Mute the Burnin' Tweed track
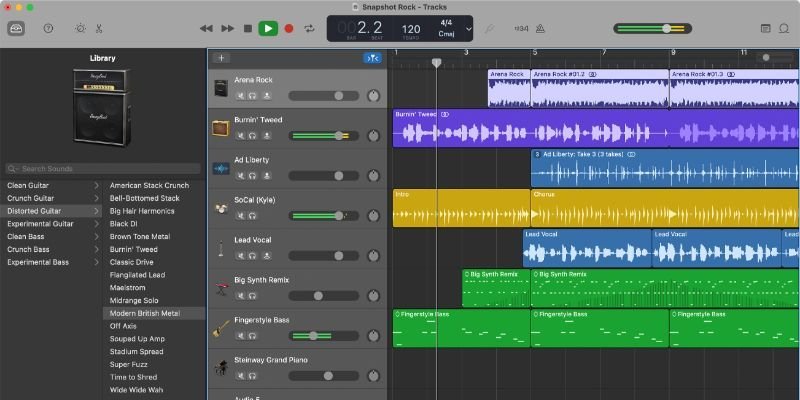Image resolution: width=800 pixels, height=400 pixels. click(240, 136)
